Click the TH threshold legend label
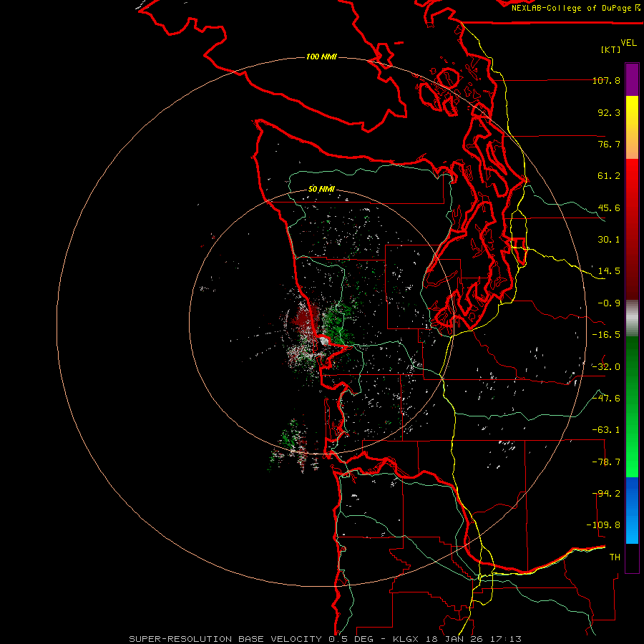 pyautogui.click(x=615, y=557)
